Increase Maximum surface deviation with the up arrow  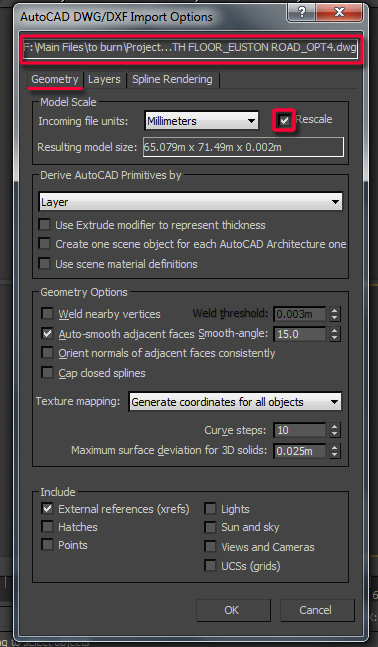[x=335, y=447]
